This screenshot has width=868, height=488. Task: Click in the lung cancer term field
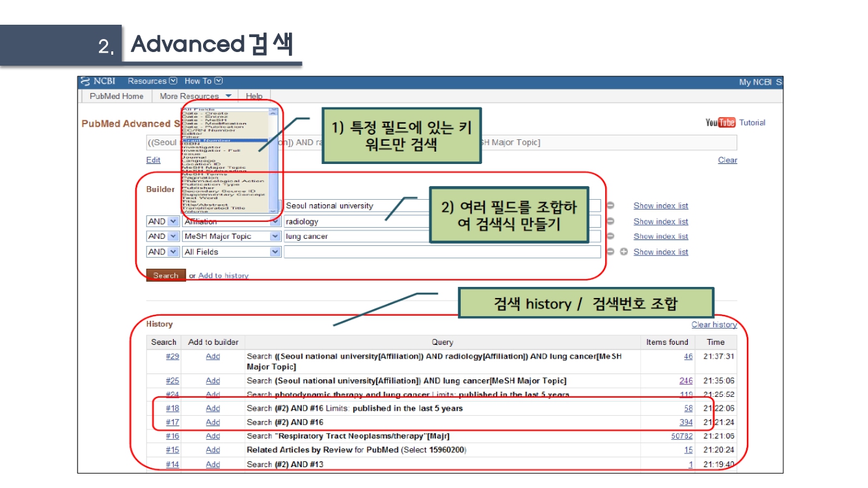[x=442, y=236]
